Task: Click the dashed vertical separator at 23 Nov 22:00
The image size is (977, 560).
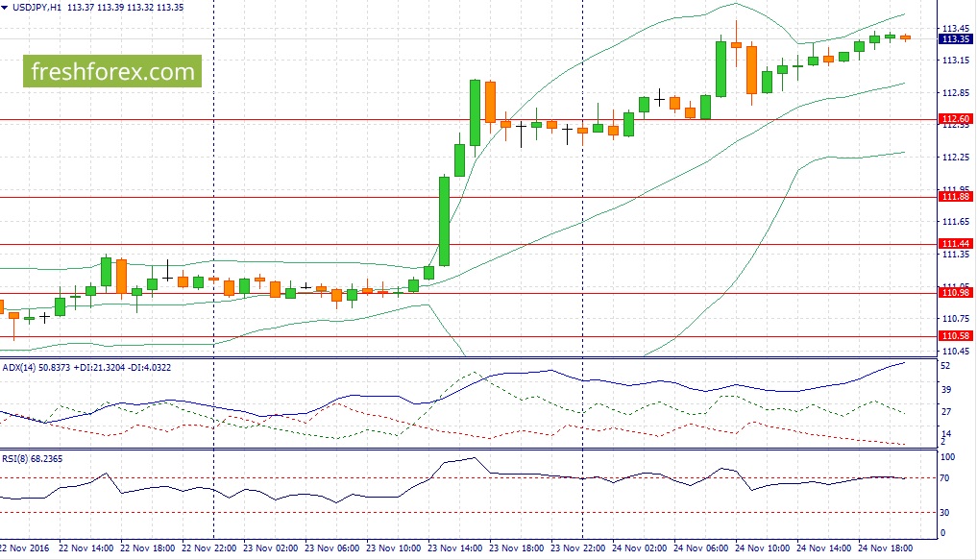Action: pos(583,192)
